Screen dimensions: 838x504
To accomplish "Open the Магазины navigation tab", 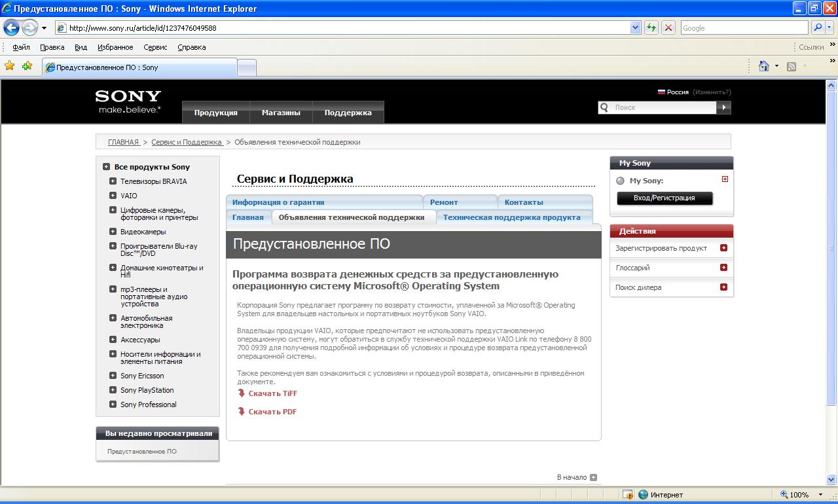I will (x=281, y=113).
